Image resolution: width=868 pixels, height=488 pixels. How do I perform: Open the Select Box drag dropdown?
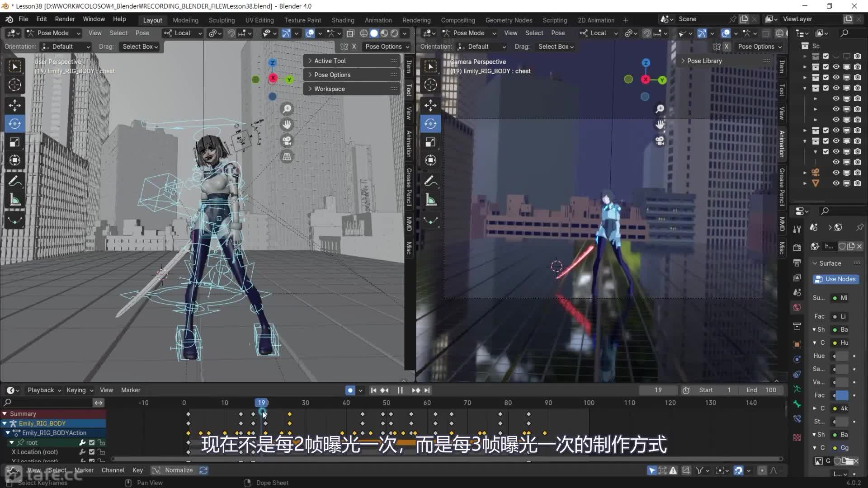[140, 47]
